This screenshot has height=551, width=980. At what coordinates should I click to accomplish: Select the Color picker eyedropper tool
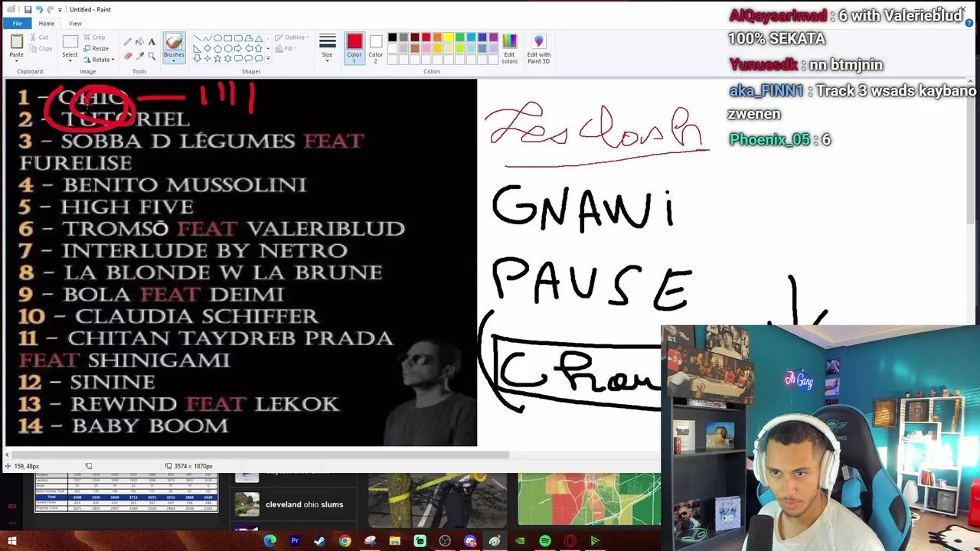coord(139,56)
